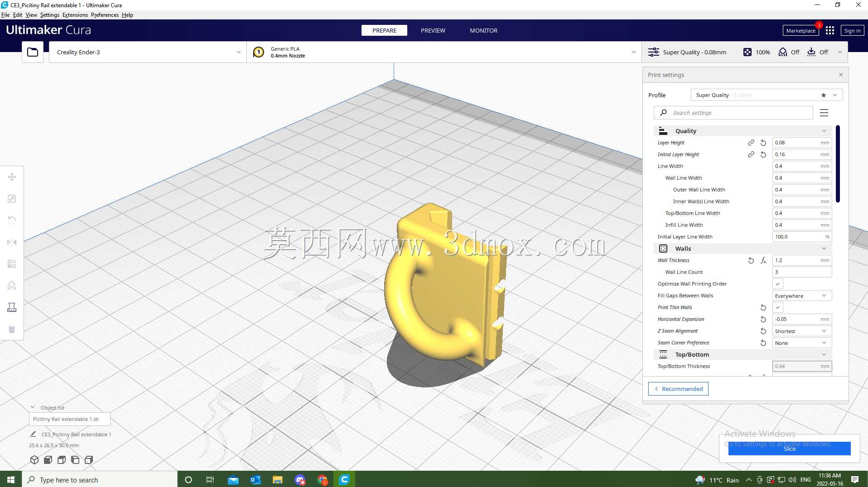The height and width of the screenshot is (487, 868).
Task: Select the Mirror tool in left toolbar
Action: [12, 242]
